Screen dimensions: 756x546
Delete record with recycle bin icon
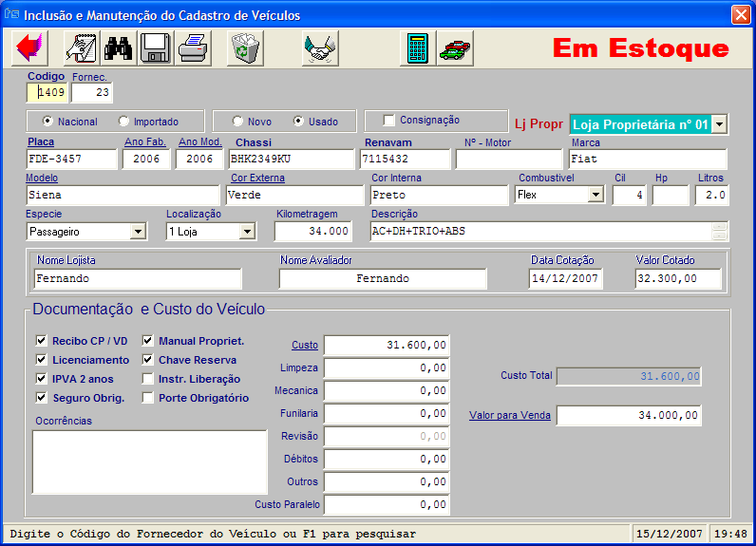tap(245, 47)
